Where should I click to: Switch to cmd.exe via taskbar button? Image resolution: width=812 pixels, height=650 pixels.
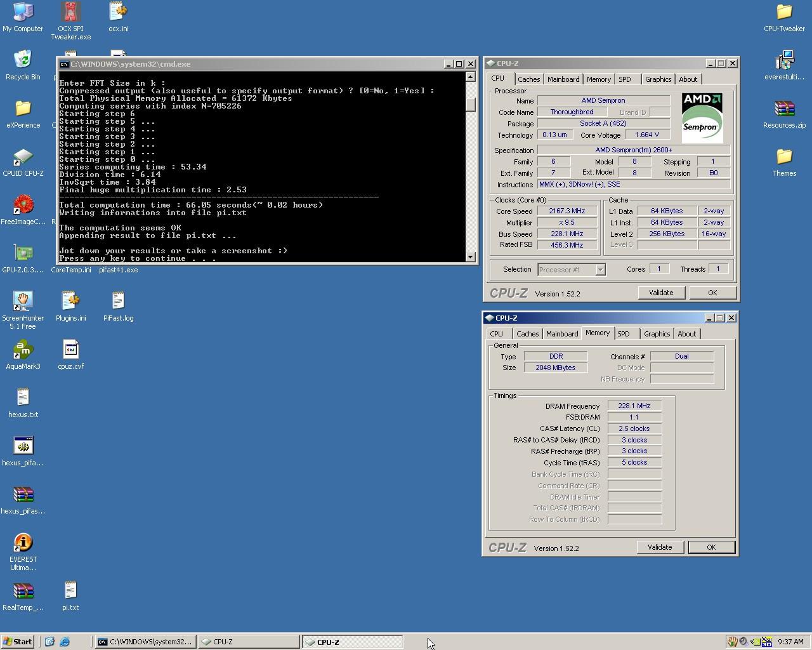pyautogui.click(x=145, y=642)
